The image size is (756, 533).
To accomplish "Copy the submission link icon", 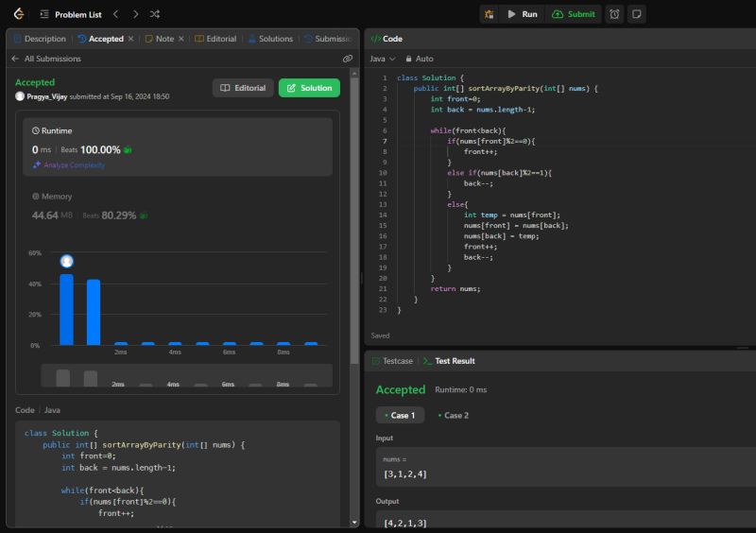I will point(347,59).
